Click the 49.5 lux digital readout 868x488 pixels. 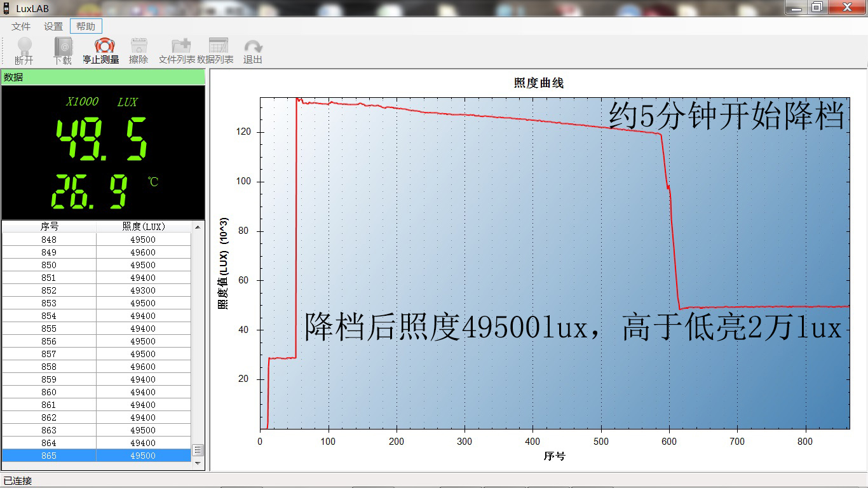coord(102,139)
